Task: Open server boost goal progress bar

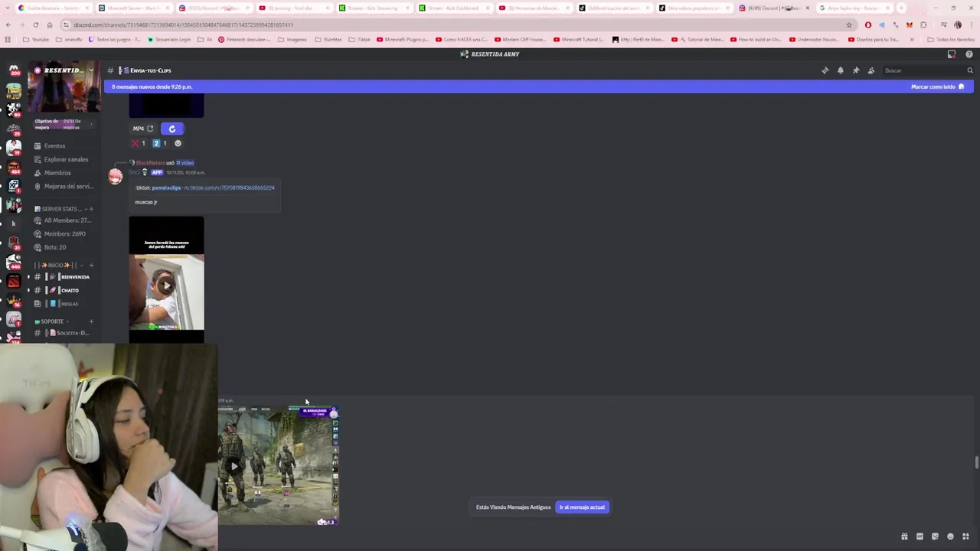Action: (x=64, y=124)
